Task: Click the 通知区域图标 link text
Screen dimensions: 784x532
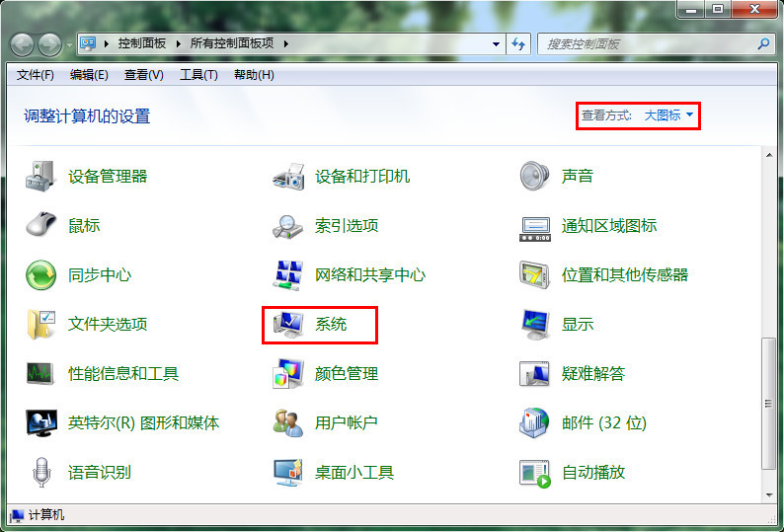Action: 608,225
